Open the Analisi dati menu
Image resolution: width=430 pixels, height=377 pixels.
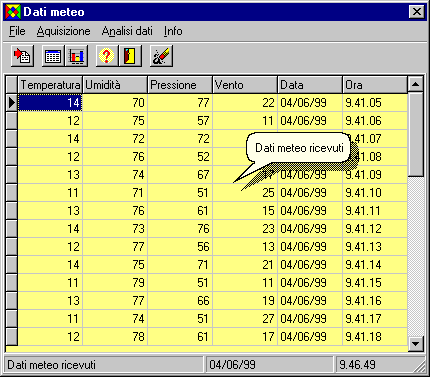127,31
